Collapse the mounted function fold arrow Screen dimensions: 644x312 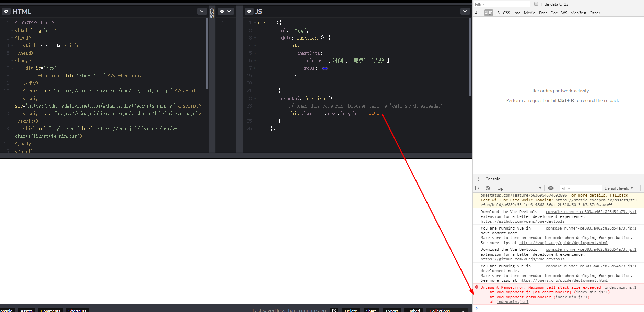[255, 99]
